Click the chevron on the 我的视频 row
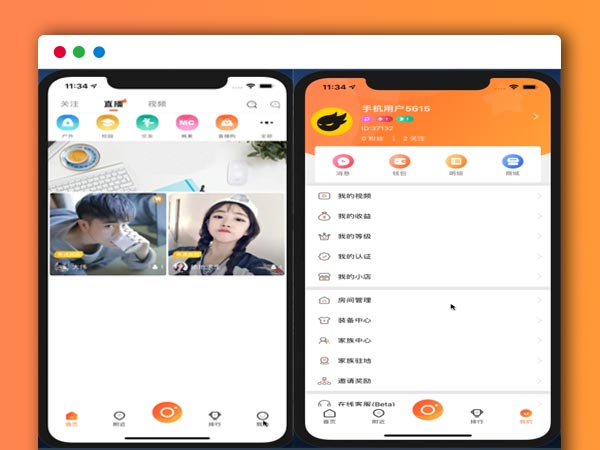 539,196
